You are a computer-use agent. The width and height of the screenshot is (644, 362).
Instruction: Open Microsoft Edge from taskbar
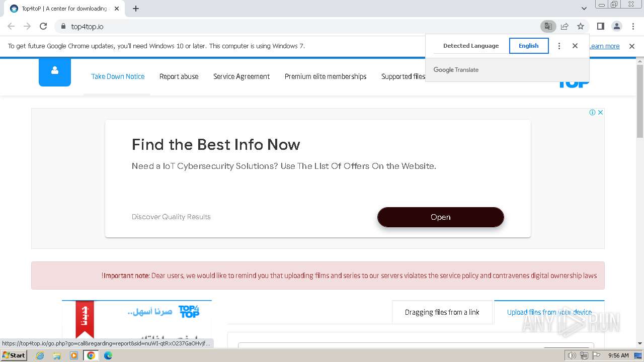(x=108, y=355)
